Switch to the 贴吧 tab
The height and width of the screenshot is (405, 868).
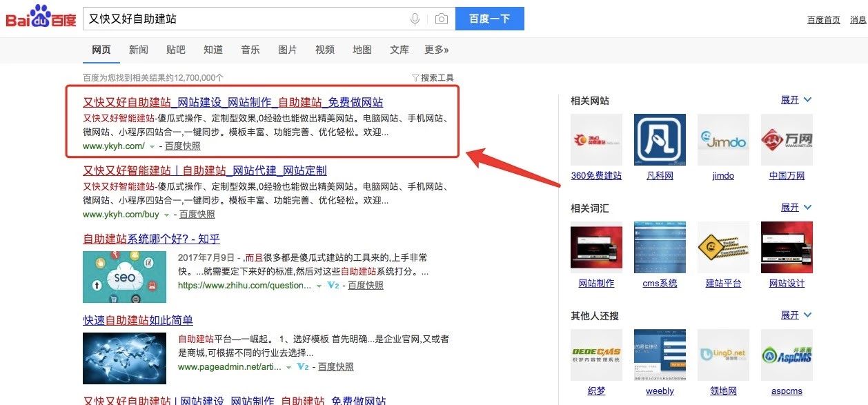click(x=176, y=50)
